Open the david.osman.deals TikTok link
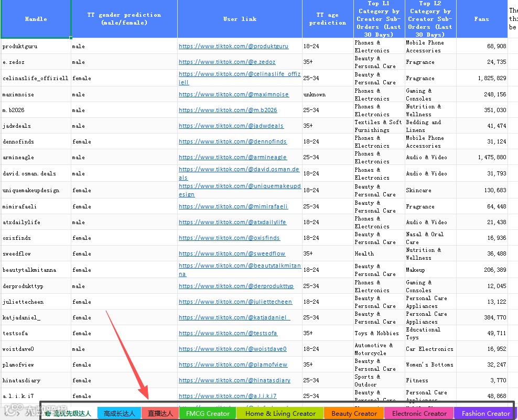The width and height of the screenshot is (518, 420). (239, 173)
